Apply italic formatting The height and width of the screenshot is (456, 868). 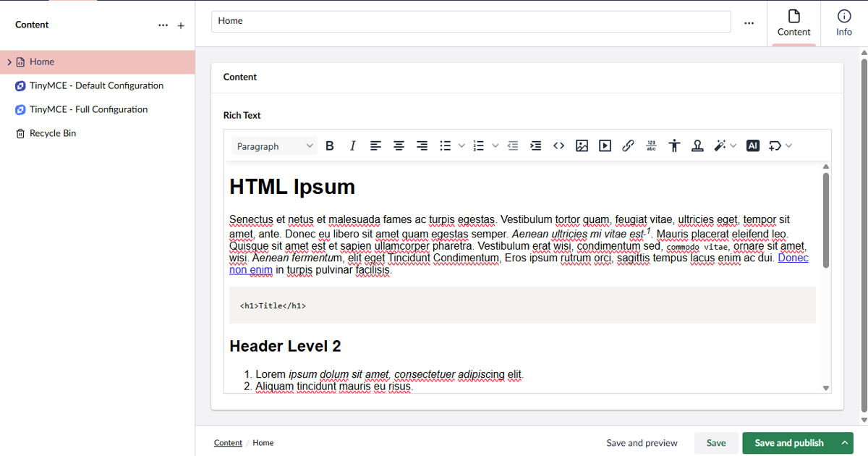(x=352, y=145)
